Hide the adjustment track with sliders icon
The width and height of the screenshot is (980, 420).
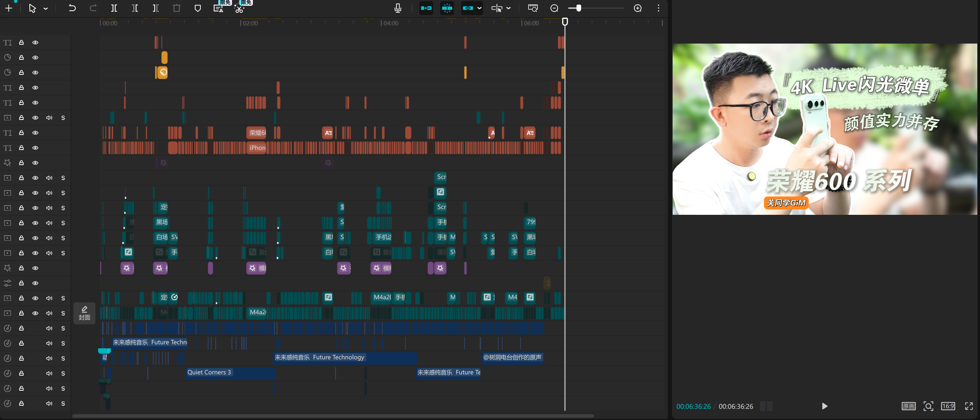pyautogui.click(x=35, y=283)
